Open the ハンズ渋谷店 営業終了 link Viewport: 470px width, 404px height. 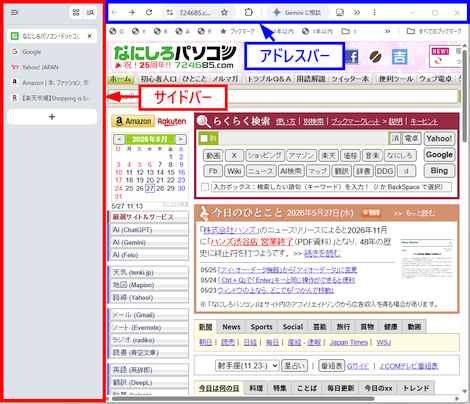[252, 242]
